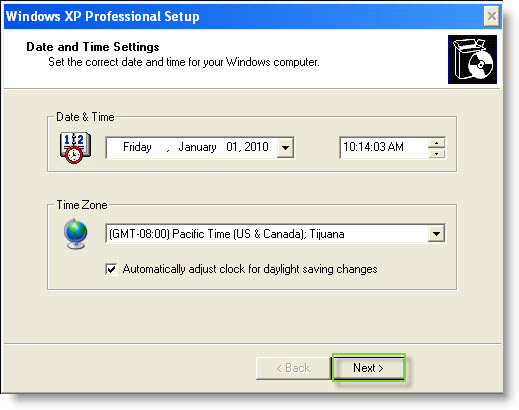Close the Windows XP Professional Setup window

coord(491,16)
